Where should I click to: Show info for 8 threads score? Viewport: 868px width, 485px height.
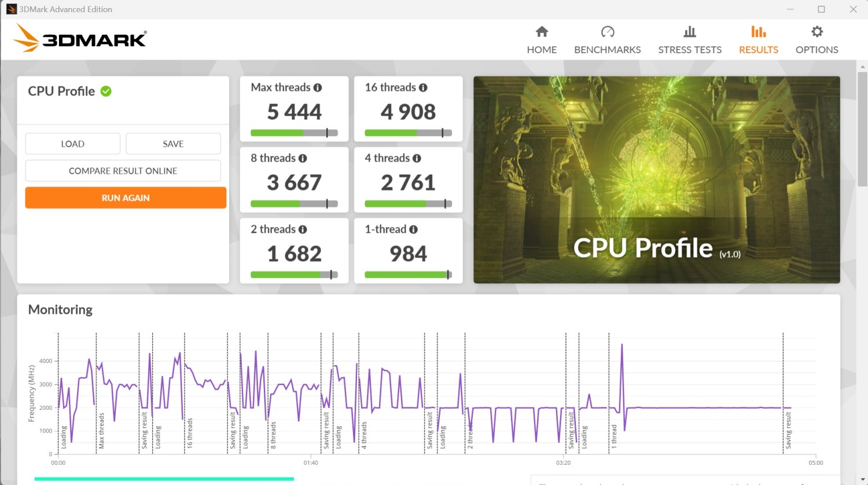click(303, 158)
